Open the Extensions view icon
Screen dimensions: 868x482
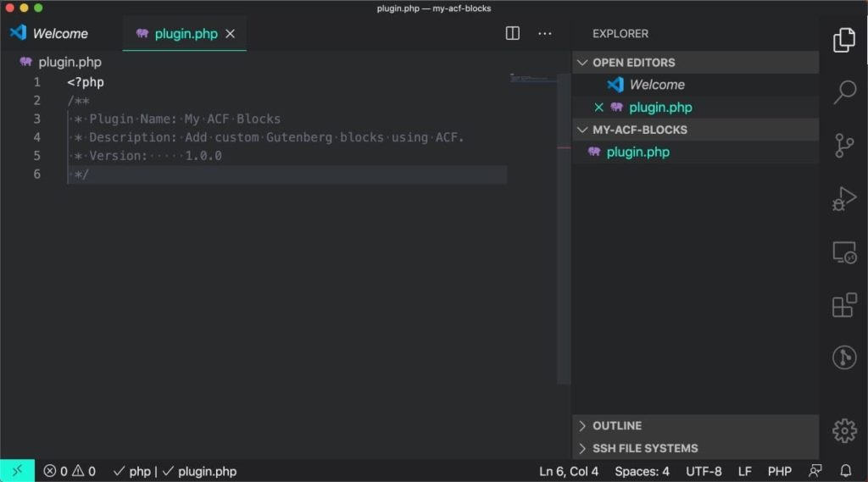pos(844,305)
